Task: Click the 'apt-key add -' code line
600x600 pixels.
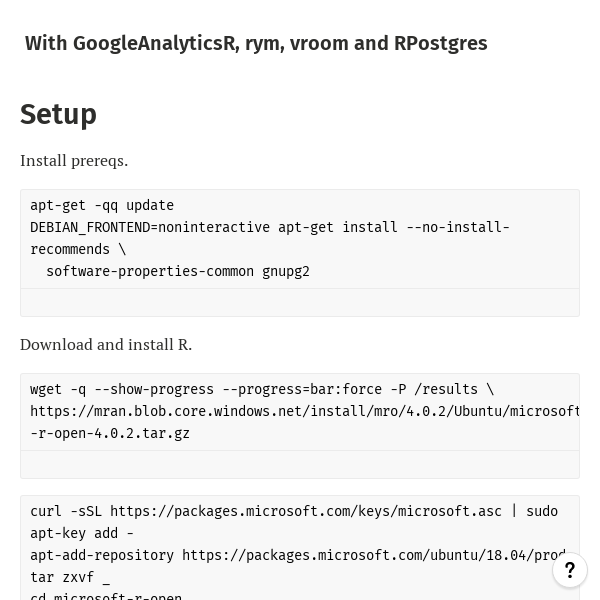Action: click(x=82, y=533)
